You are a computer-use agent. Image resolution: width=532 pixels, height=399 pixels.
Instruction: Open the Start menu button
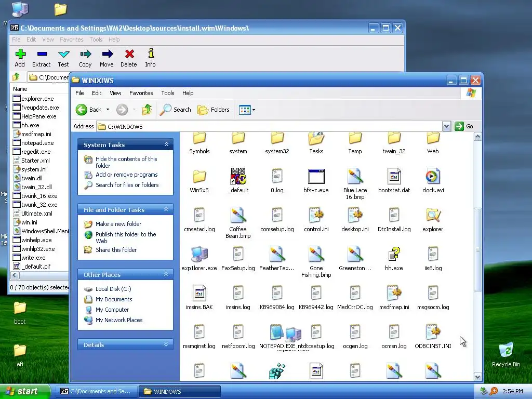(25, 391)
